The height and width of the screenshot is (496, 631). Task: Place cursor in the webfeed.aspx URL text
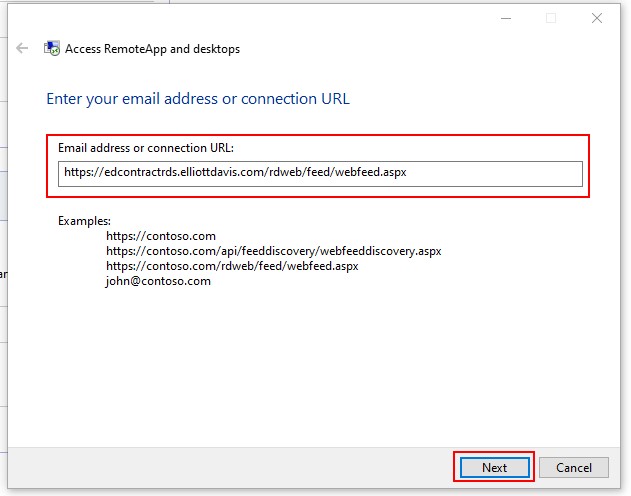click(x=235, y=172)
